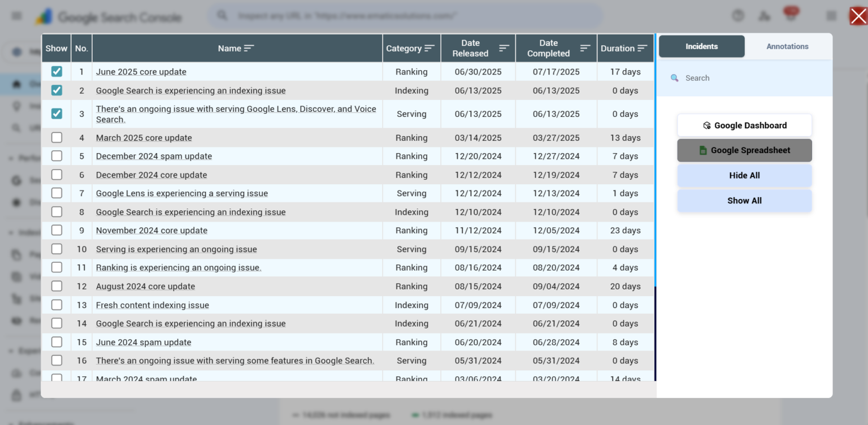The width and height of the screenshot is (868, 425).
Task: Select the Incidents tab
Action: coord(701,46)
